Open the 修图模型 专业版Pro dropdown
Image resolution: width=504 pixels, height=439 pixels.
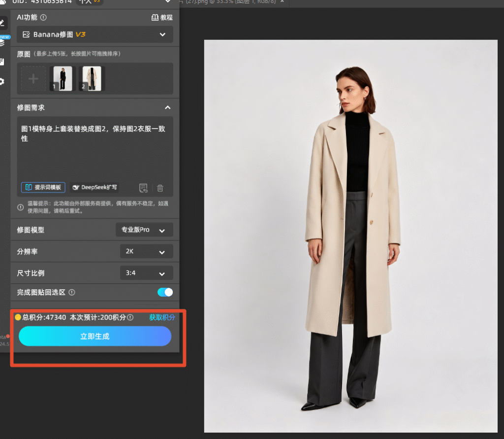point(144,230)
